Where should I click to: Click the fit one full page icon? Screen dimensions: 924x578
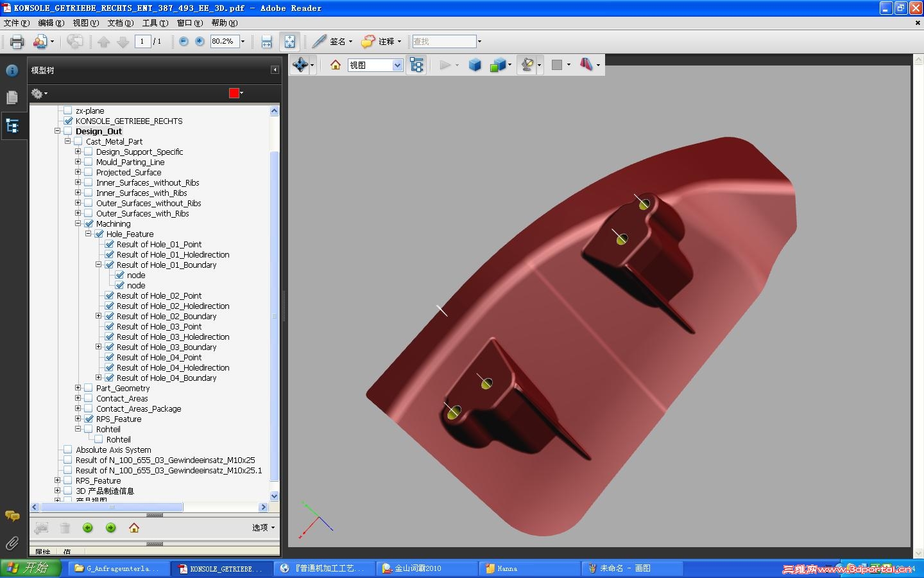point(290,42)
